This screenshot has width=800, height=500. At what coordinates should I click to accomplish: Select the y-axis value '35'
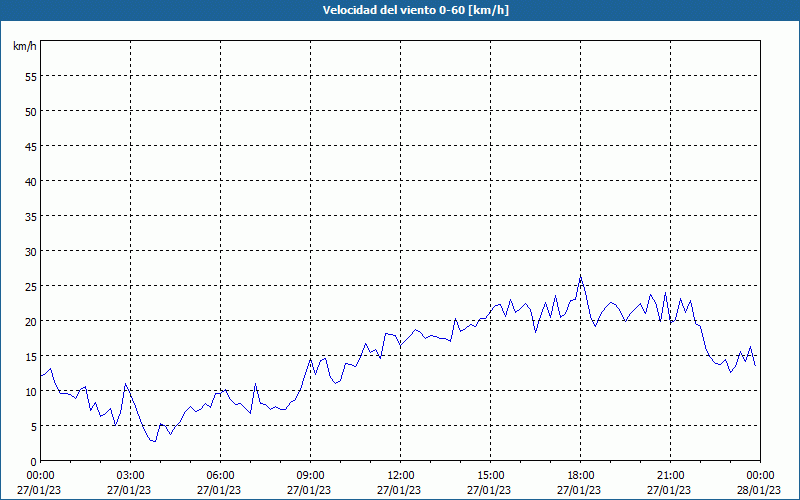click(x=31, y=217)
